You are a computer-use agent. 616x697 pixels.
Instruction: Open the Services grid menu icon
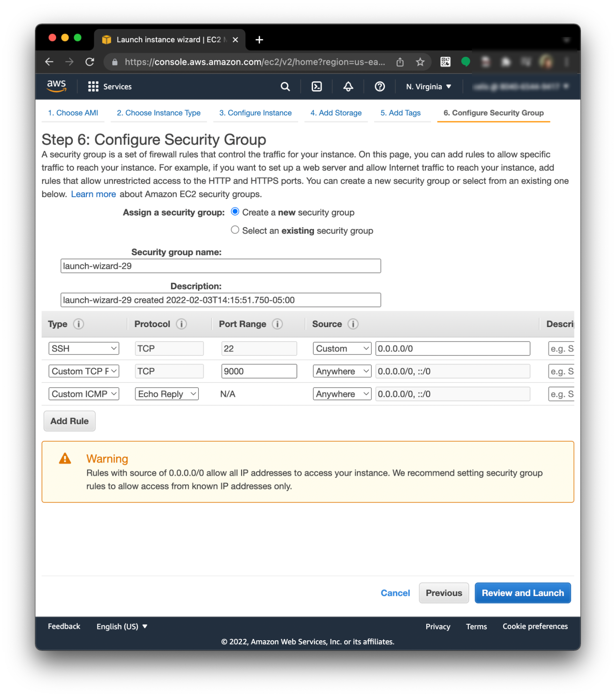(93, 86)
